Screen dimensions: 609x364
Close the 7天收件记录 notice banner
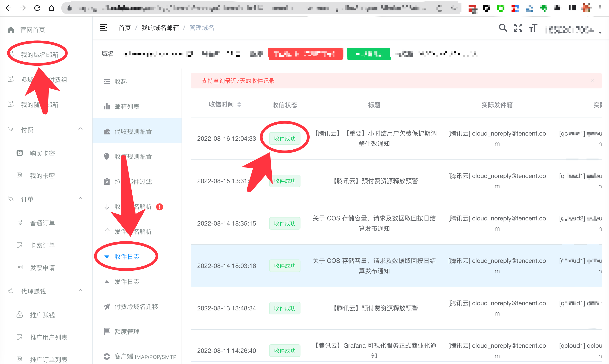pyautogui.click(x=592, y=81)
